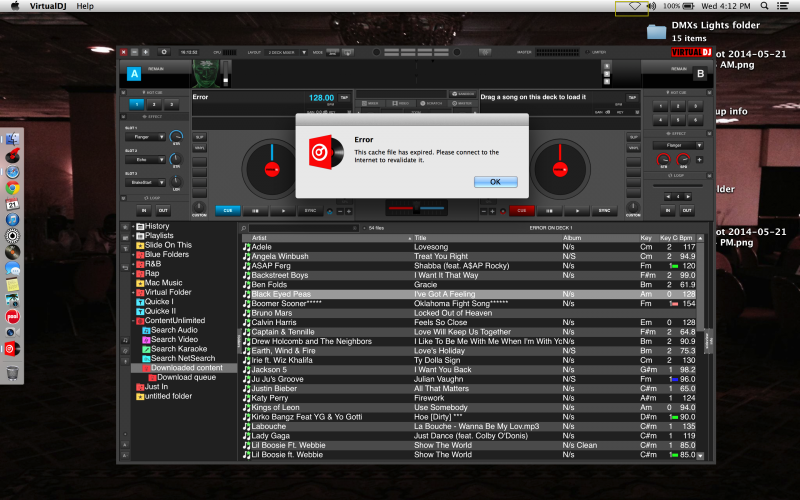Image resolution: width=800 pixels, height=500 pixels.
Task: Adjust Slot 3 BrakeStart length knob
Action: click(176, 181)
